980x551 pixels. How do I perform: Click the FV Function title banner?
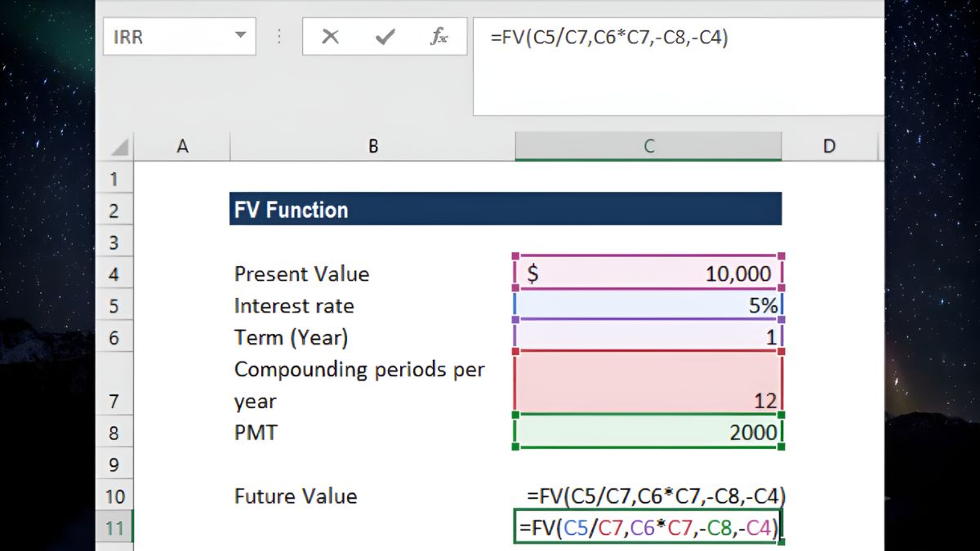505,208
